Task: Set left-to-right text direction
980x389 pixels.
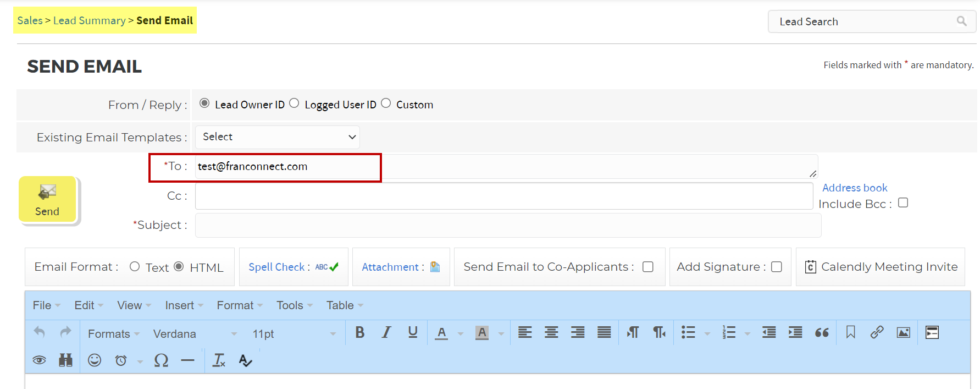Action: click(x=633, y=332)
